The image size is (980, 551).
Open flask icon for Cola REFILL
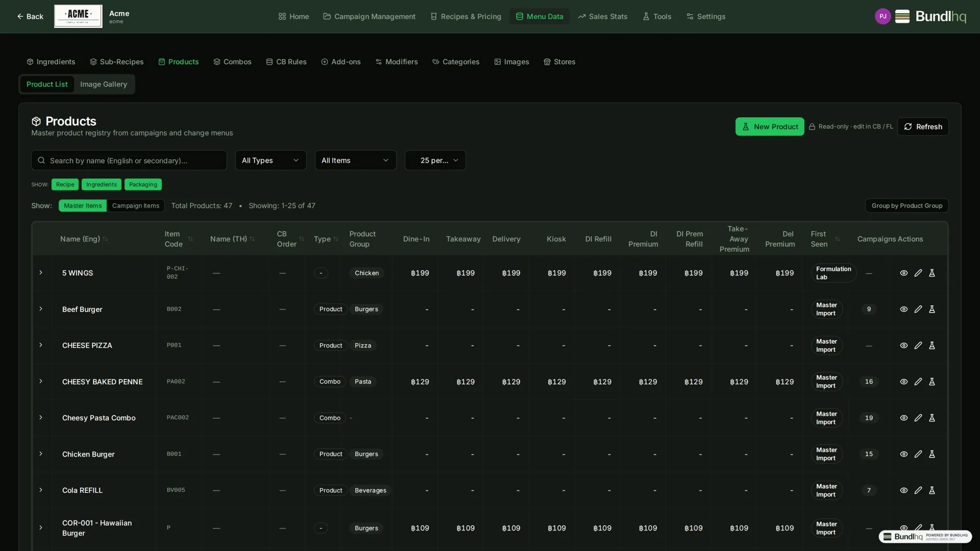(932, 490)
